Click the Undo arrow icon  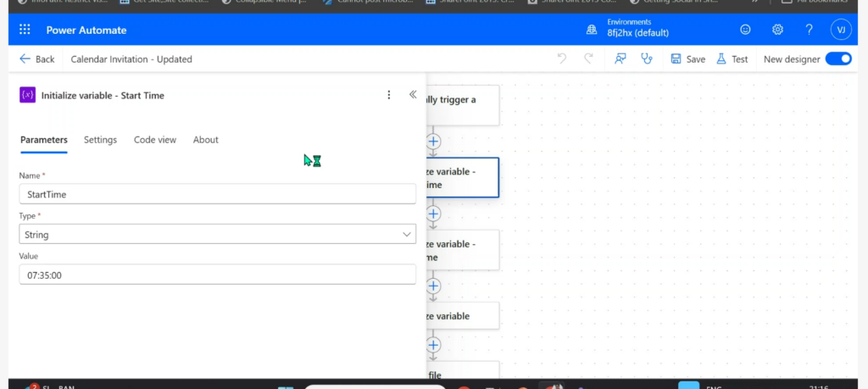click(562, 58)
